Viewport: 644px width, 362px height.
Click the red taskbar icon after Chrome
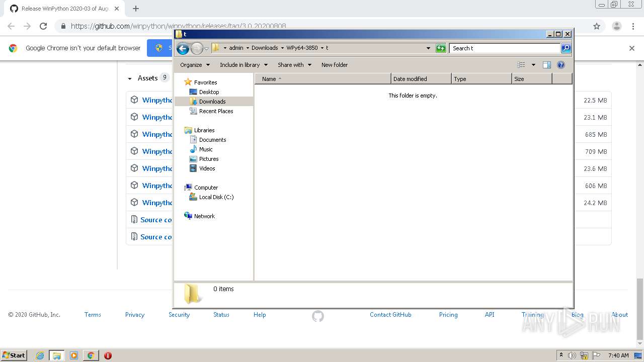pos(108,355)
